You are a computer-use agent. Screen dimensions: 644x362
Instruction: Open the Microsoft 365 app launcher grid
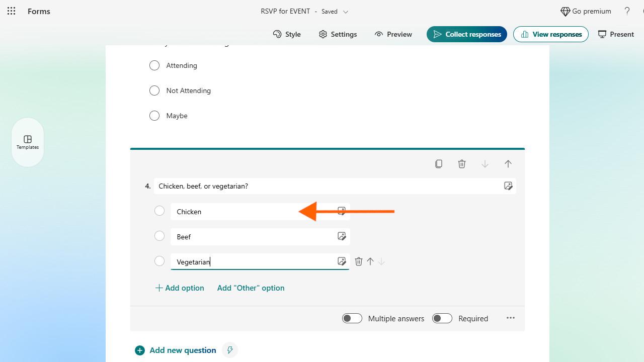pos(11,11)
